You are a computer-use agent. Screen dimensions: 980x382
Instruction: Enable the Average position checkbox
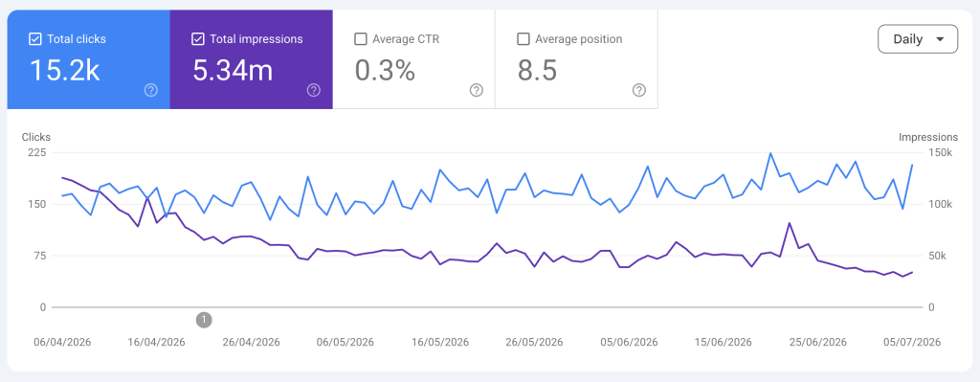[x=523, y=39]
